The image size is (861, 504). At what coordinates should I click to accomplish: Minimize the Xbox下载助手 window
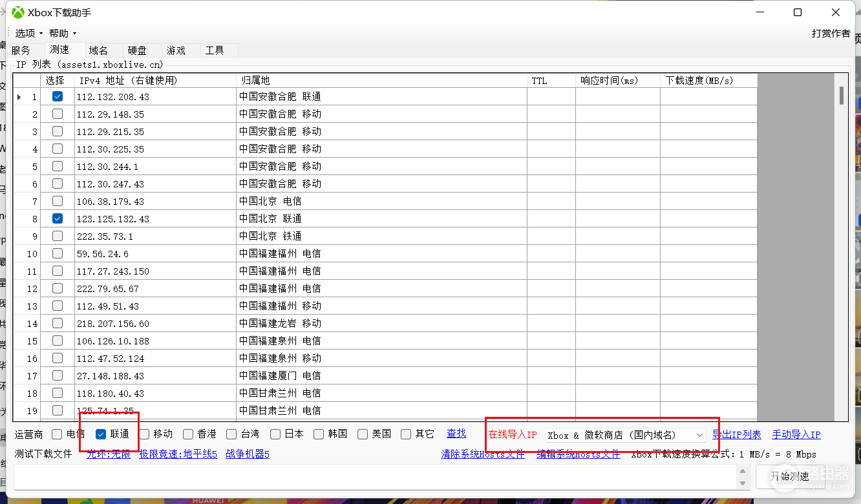pyautogui.click(x=760, y=12)
